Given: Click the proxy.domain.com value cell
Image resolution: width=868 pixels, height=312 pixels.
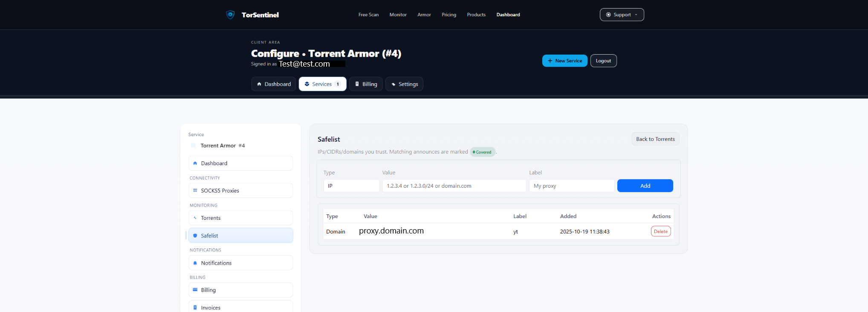Looking at the screenshot, I should point(391,231).
